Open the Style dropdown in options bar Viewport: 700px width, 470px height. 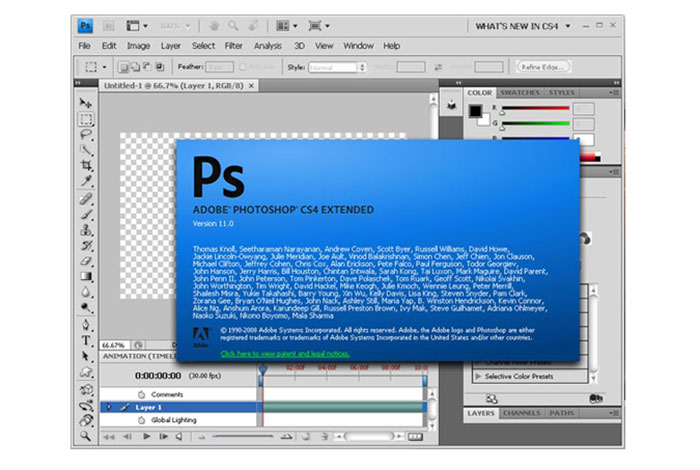tap(337, 67)
